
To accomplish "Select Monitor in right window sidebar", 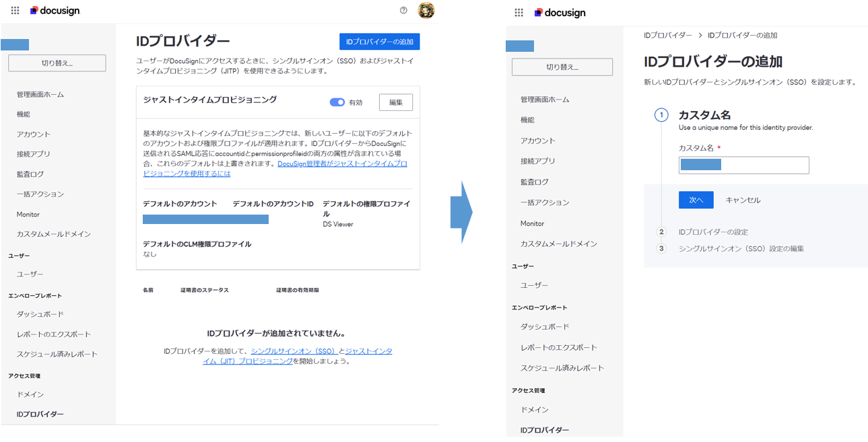I will (532, 223).
